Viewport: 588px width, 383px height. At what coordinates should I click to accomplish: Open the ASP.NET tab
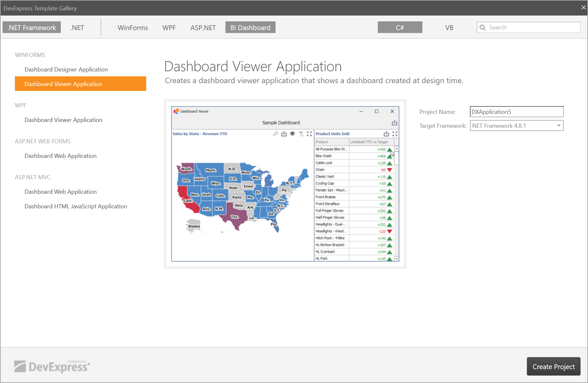tap(203, 27)
